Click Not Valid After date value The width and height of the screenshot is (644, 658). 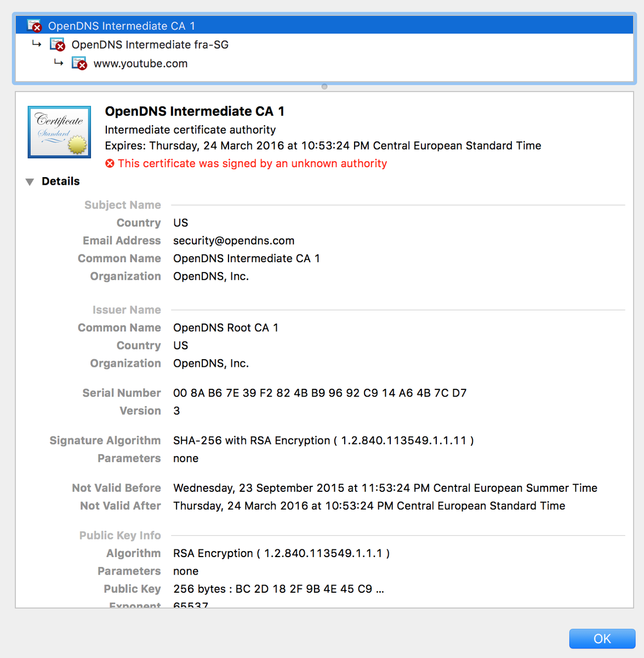369,506
